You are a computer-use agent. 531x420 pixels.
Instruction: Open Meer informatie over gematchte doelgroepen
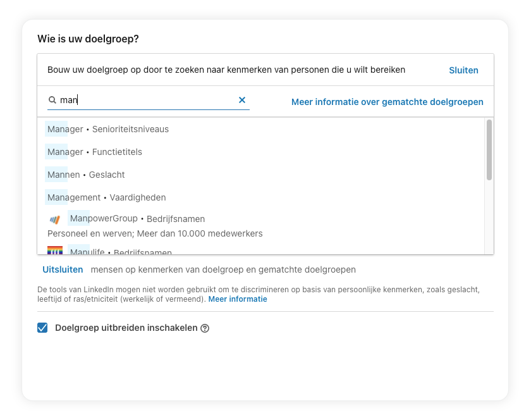tap(388, 102)
